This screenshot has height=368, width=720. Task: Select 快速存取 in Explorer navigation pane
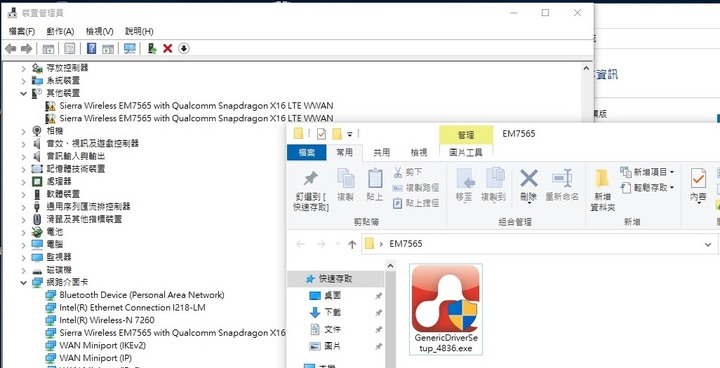(x=335, y=278)
